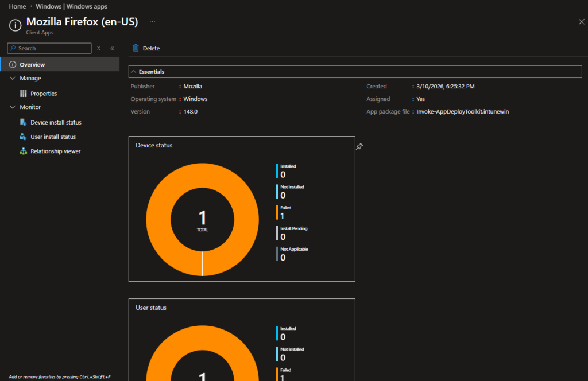Open User install status page
Image resolution: width=588 pixels, height=381 pixels.
tap(53, 137)
